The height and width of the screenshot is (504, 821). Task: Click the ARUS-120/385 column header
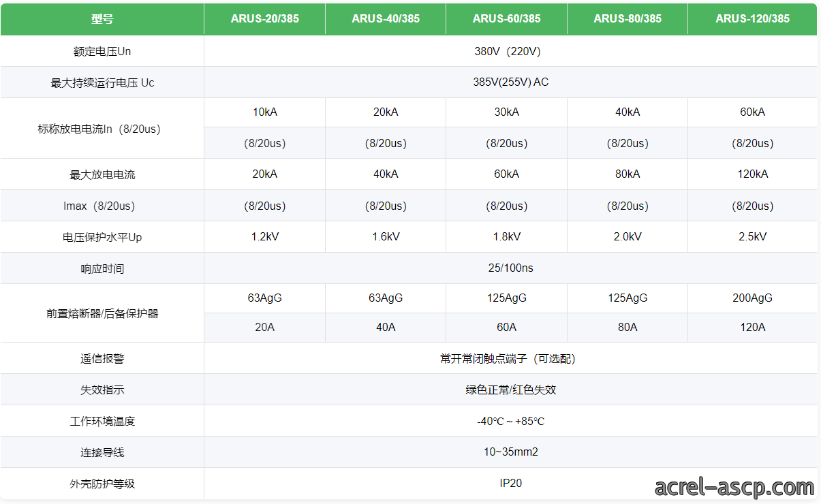pyautogui.click(x=752, y=19)
